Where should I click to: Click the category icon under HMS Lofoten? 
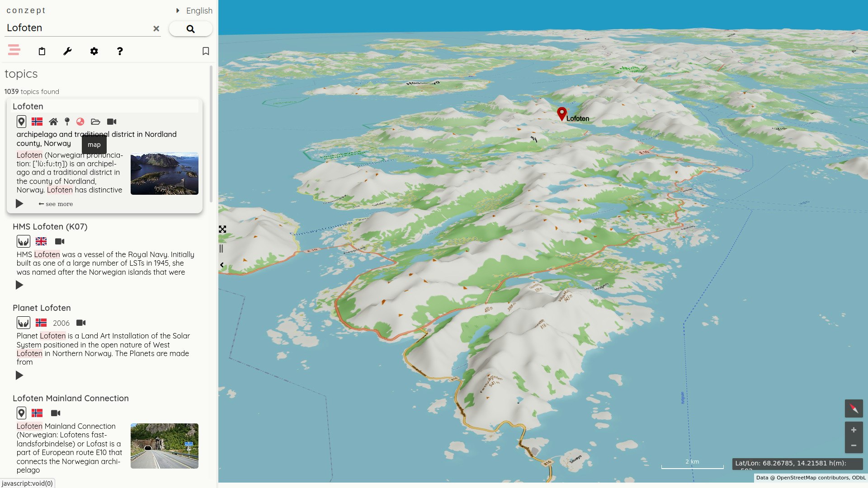(24, 241)
